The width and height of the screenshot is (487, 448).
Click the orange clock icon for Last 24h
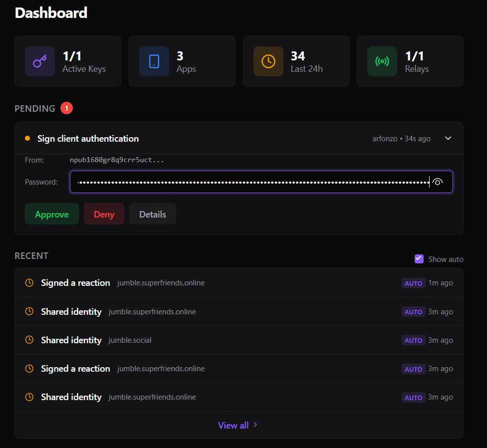[x=268, y=61]
